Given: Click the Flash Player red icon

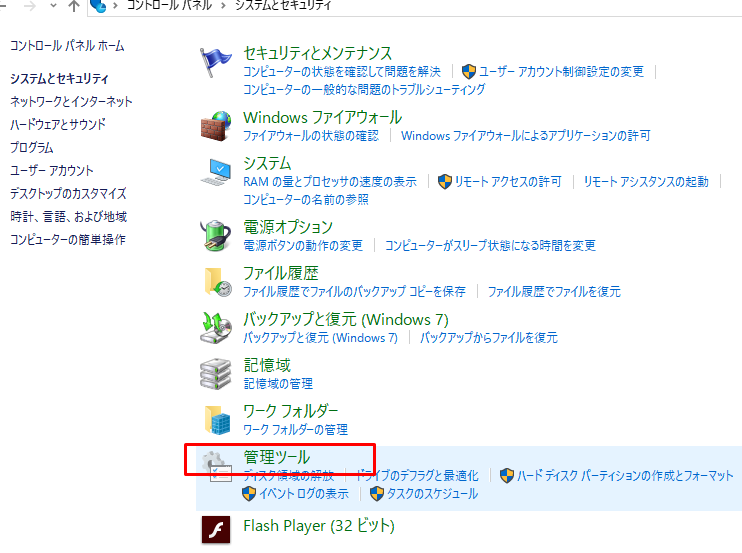Looking at the screenshot, I should coord(216,529).
